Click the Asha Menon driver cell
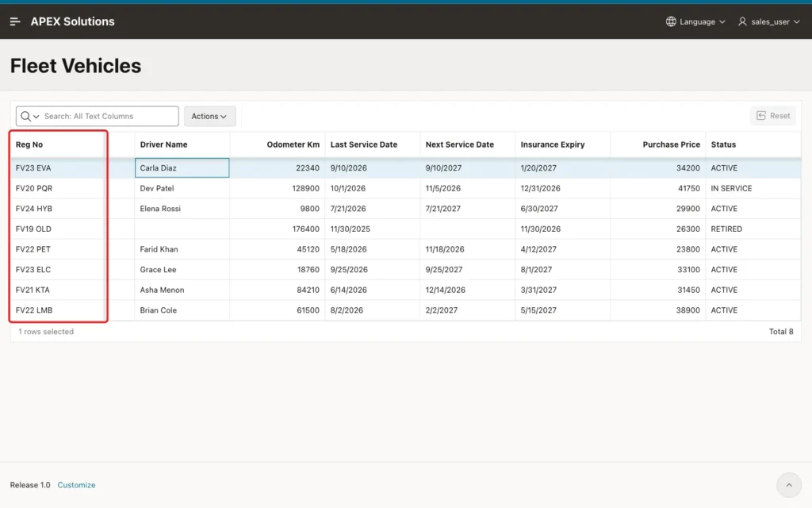The height and width of the screenshot is (508, 812). (182, 290)
